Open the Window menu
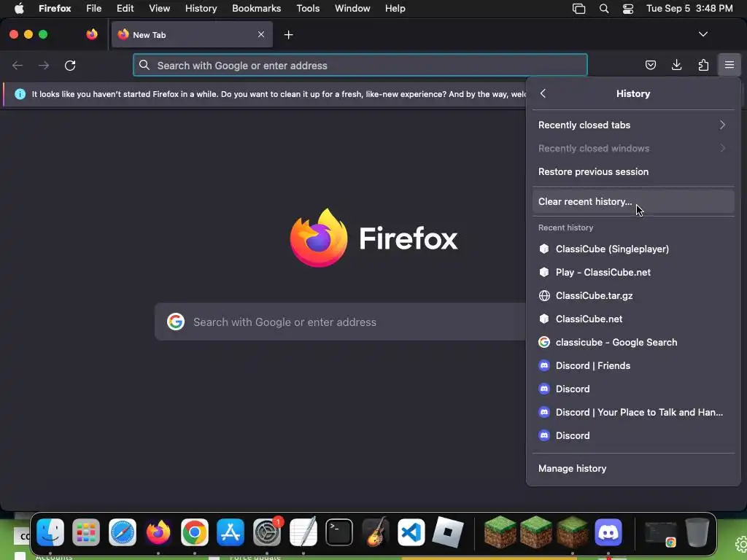Viewport: 747px width, 560px height. pyautogui.click(x=352, y=9)
